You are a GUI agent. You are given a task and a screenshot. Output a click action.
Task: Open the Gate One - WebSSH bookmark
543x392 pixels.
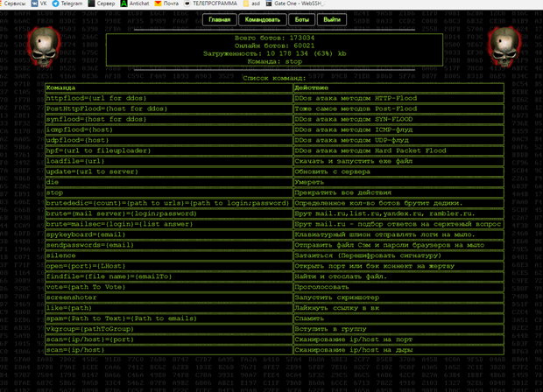295,3
